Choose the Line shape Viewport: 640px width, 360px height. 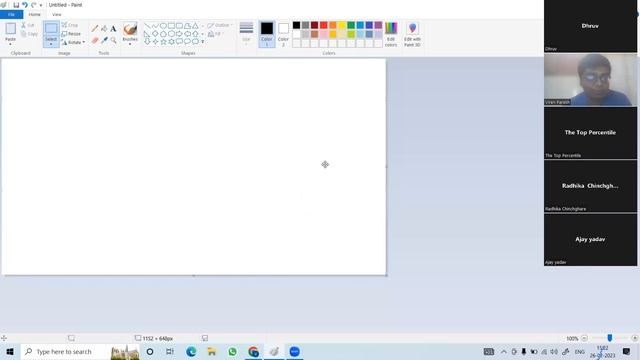click(x=147, y=26)
